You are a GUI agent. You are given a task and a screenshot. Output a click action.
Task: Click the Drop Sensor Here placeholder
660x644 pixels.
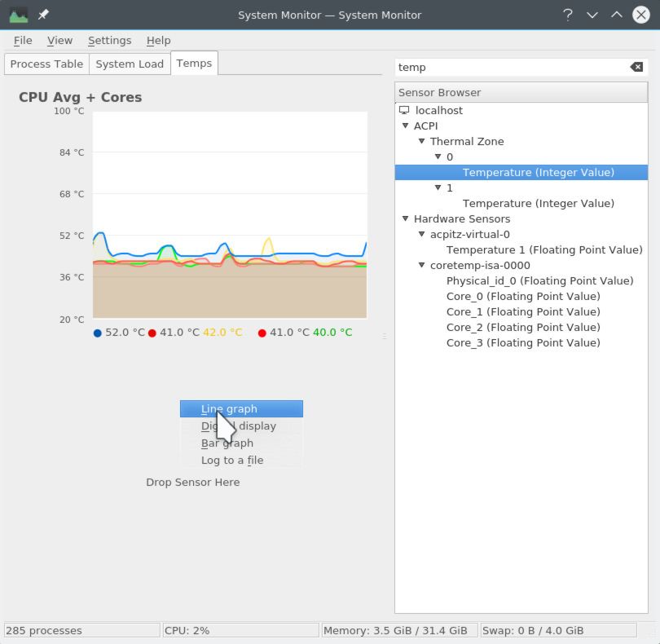(193, 483)
